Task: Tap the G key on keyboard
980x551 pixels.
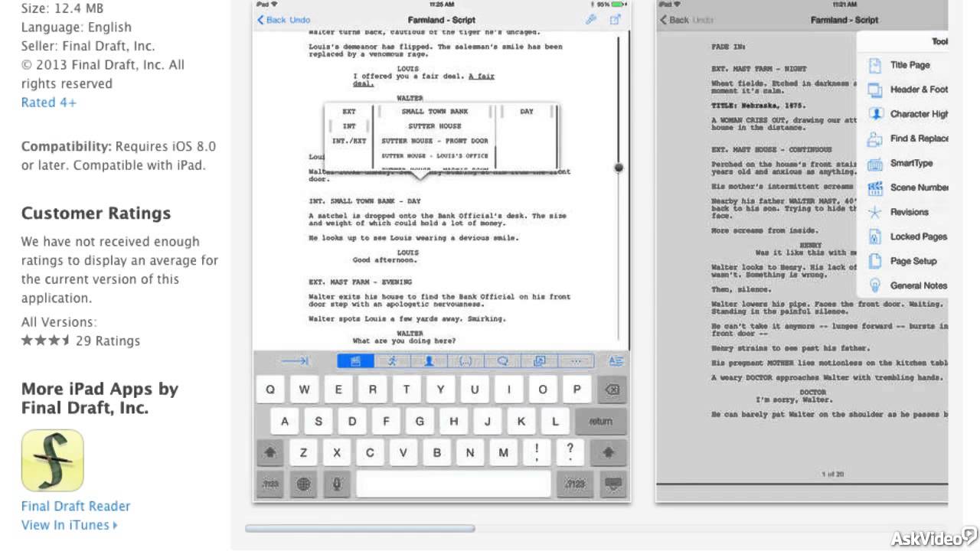Action: click(x=420, y=421)
